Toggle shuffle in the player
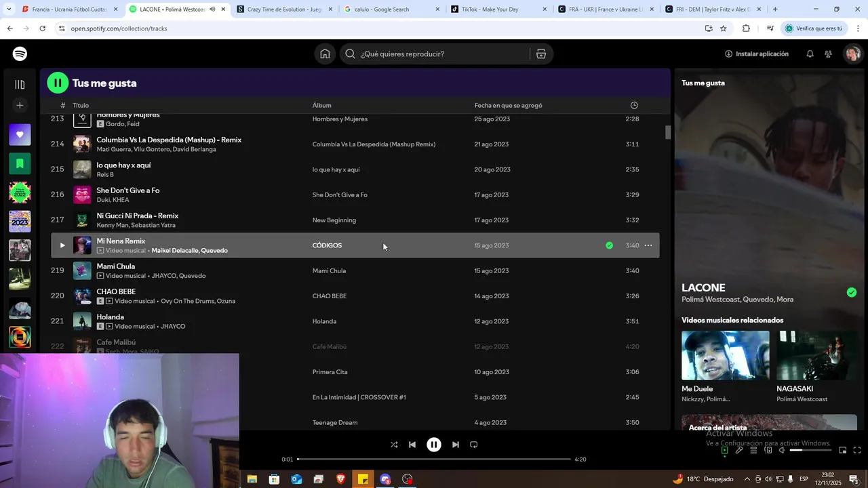Screen dimensions: 868x488 tap(394, 445)
